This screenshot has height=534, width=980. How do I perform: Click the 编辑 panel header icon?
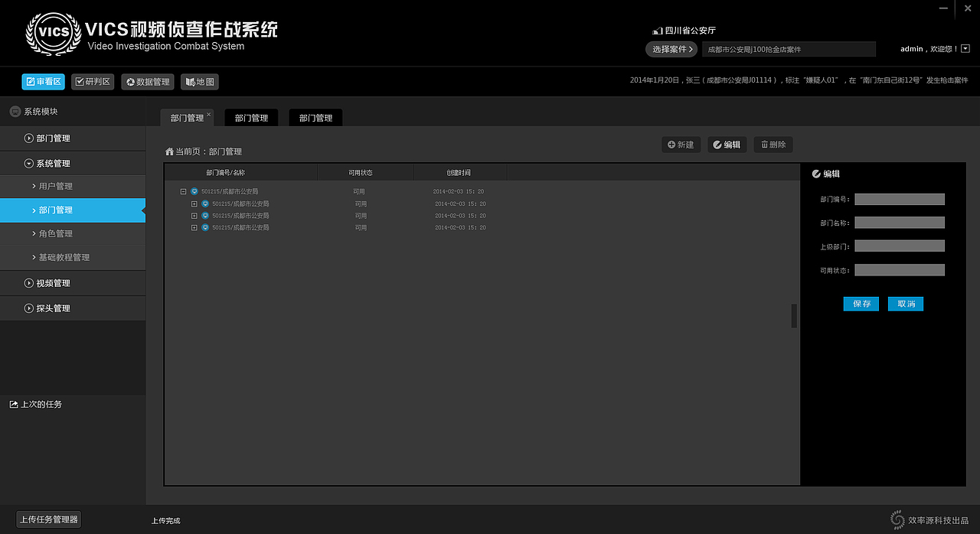816,174
